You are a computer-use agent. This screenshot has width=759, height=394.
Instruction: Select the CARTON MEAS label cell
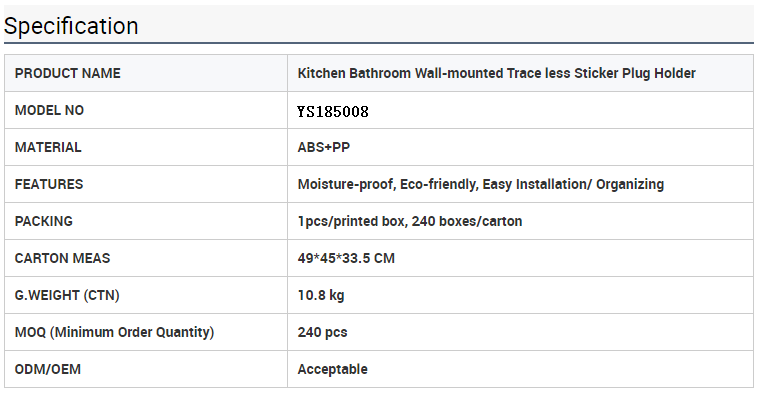point(146,258)
